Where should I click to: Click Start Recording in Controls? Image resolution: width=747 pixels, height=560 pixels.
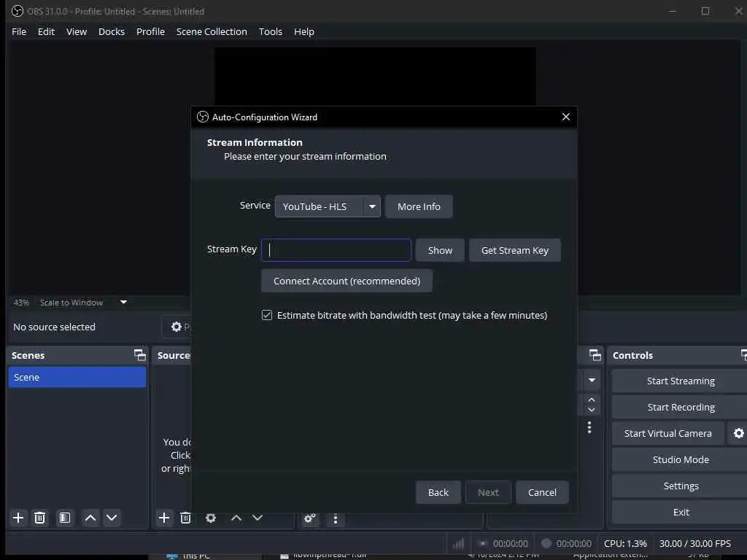click(x=681, y=407)
